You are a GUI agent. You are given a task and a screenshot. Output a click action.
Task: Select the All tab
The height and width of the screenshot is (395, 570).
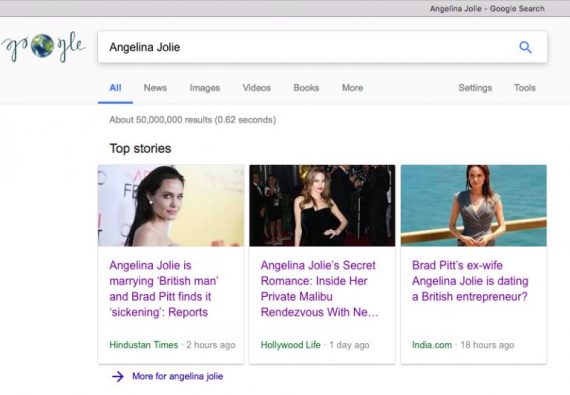[115, 88]
